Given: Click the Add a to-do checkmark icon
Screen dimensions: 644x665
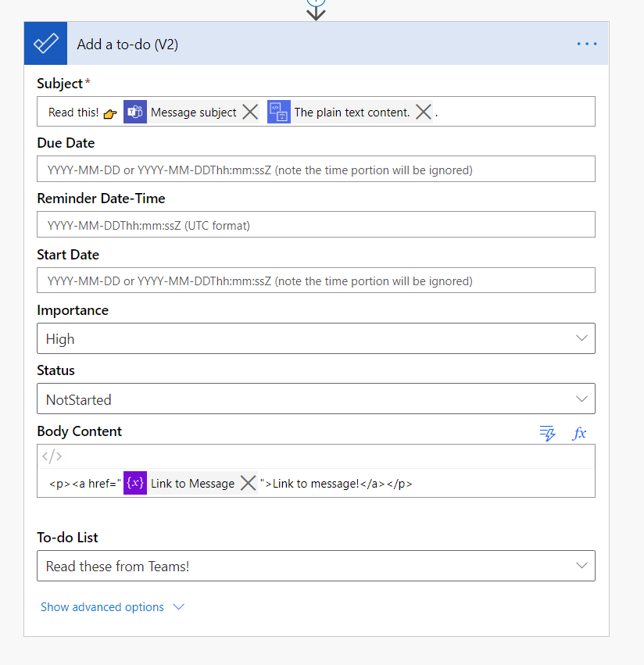Looking at the screenshot, I should (x=45, y=44).
